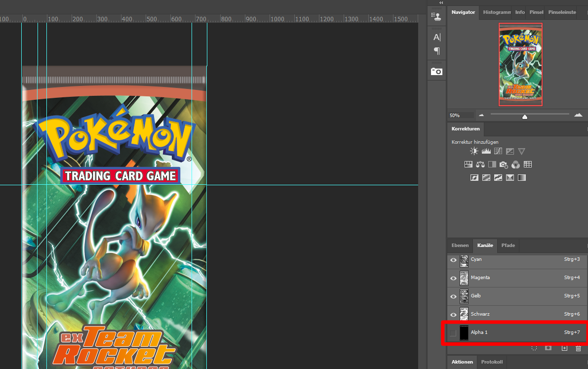
Task: Select the Kanäle tab
Action: (485, 246)
